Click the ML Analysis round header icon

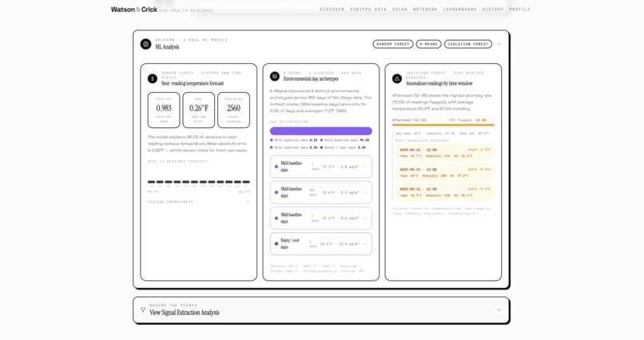145,44
